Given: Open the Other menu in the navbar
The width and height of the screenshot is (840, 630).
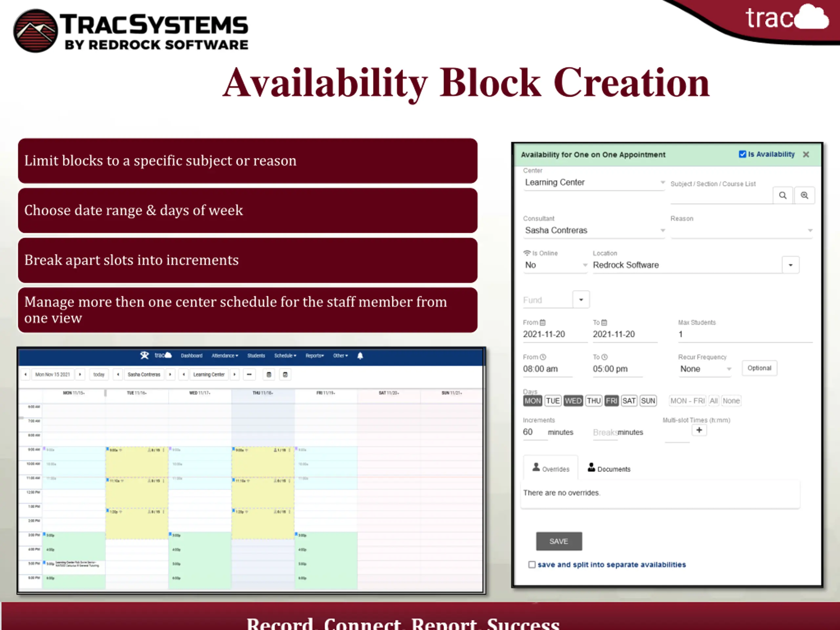Looking at the screenshot, I should [x=340, y=356].
